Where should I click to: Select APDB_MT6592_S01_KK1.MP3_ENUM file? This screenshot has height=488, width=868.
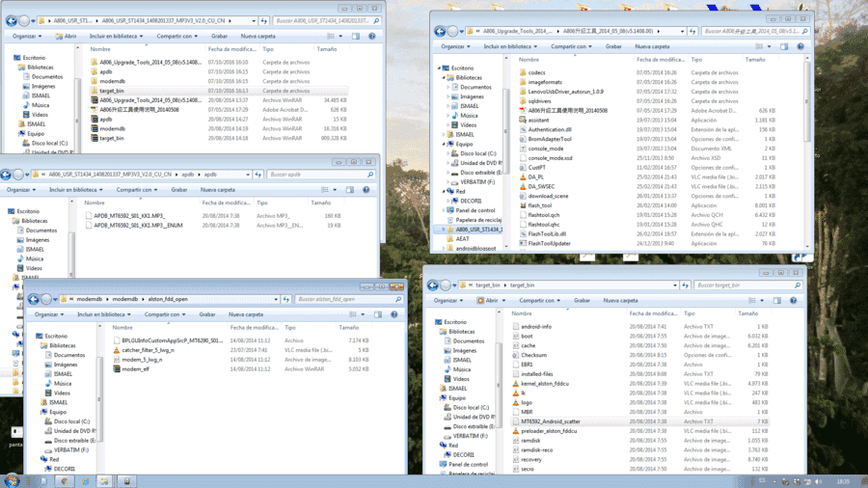pyautogui.click(x=137, y=226)
